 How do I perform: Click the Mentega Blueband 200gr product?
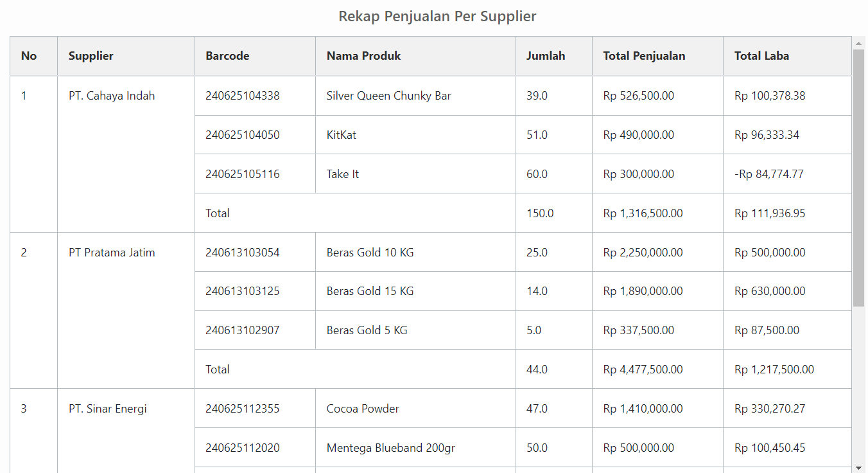point(390,448)
